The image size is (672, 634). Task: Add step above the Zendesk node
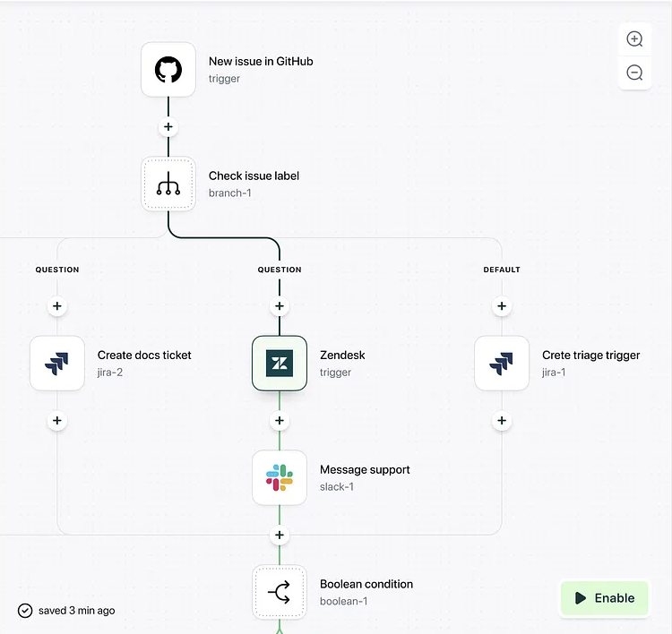coord(280,306)
